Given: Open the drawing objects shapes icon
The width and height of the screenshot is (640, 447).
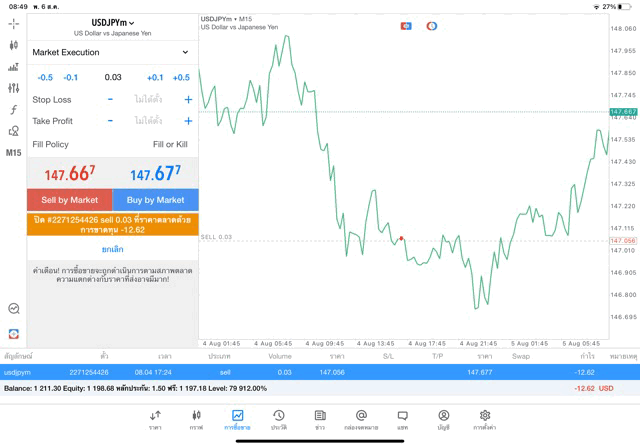Looking at the screenshot, I should [x=13, y=131].
